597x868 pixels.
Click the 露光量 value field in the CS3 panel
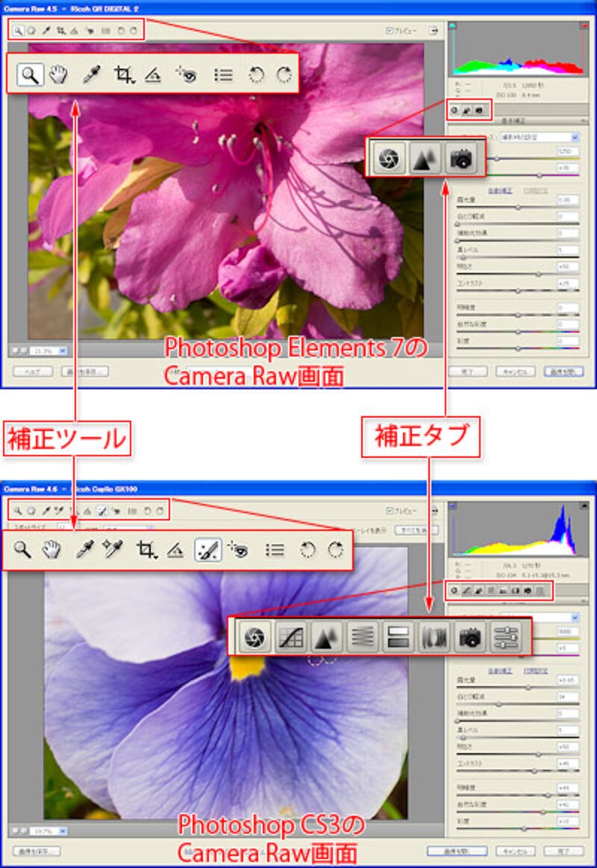567,680
